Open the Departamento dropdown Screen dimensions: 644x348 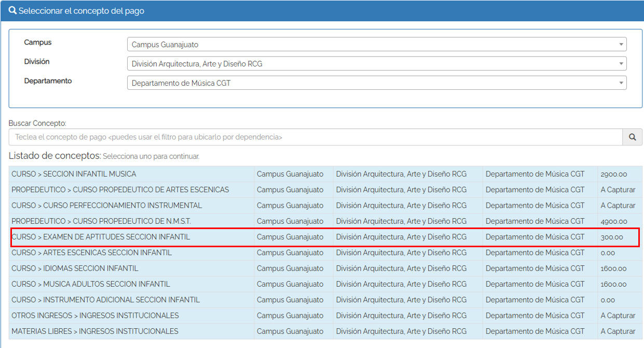click(376, 83)
